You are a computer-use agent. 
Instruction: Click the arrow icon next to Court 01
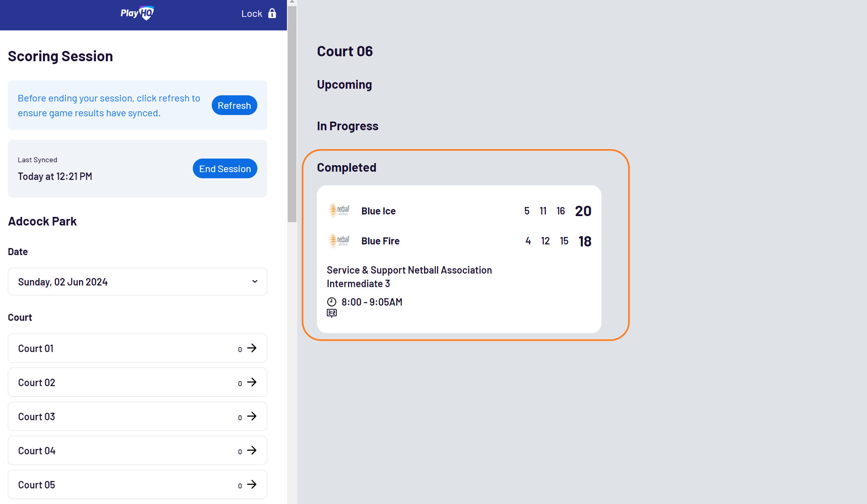[x=251, y=348]
